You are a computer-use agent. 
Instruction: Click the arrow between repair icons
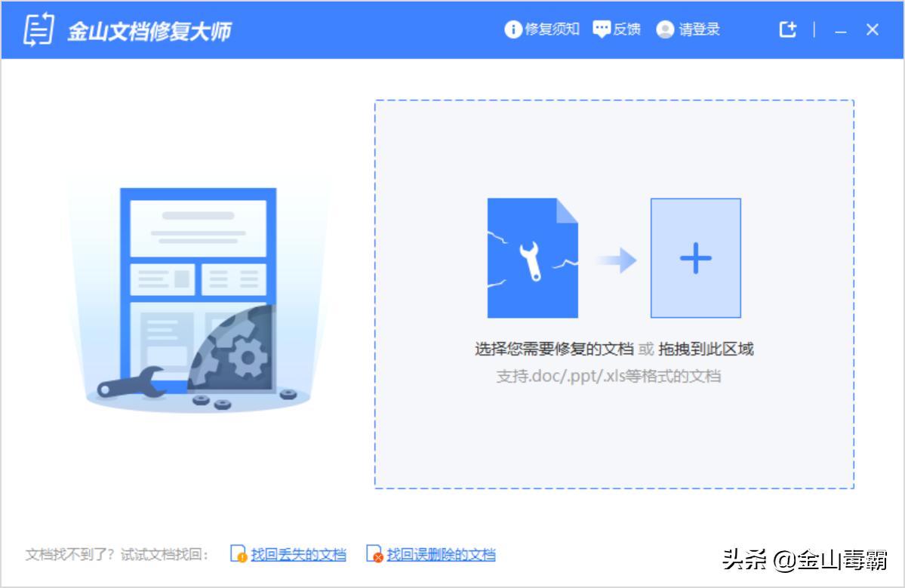point(617,258)
